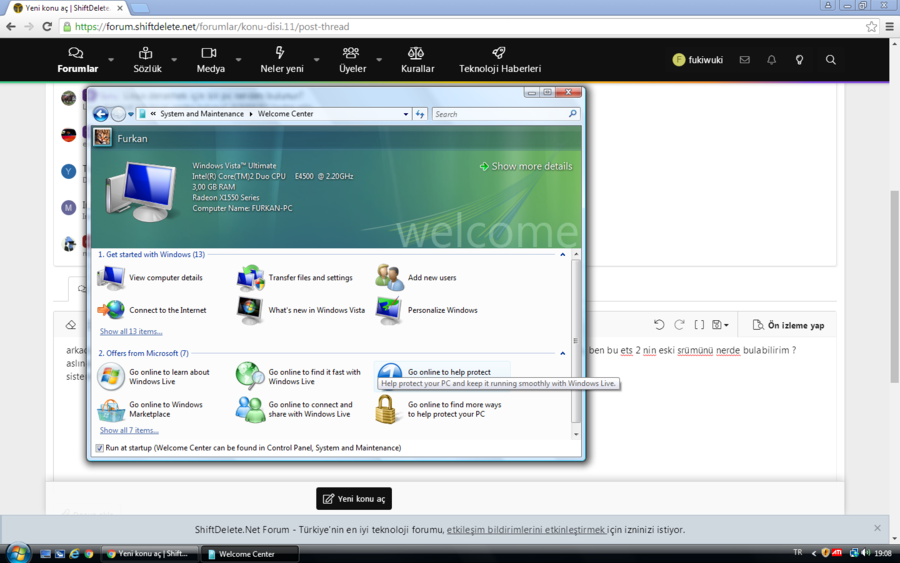Image resolution: width=900 pixels, height=563 pixels.
Task: Click Welcome Center back arrow button
Action: tap(101, 114)
